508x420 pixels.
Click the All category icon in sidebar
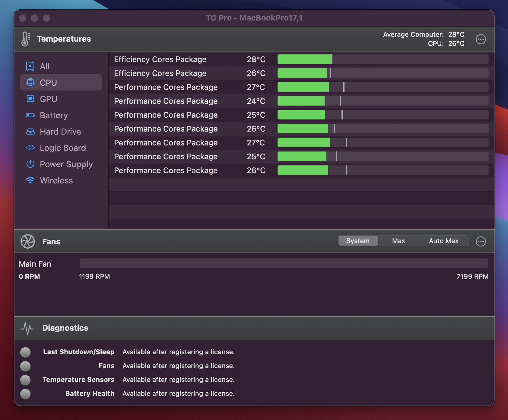click(30, 66)
